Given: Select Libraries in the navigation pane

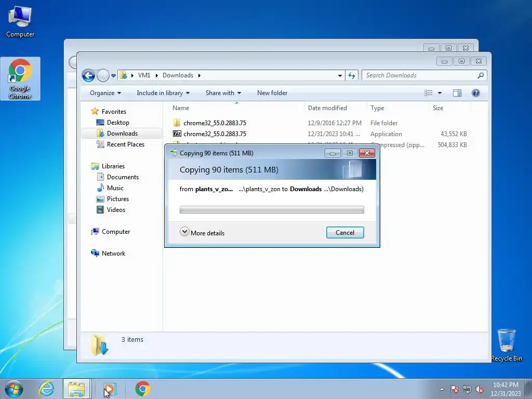Looking at the screenshot, I should (x=113, y=166).
